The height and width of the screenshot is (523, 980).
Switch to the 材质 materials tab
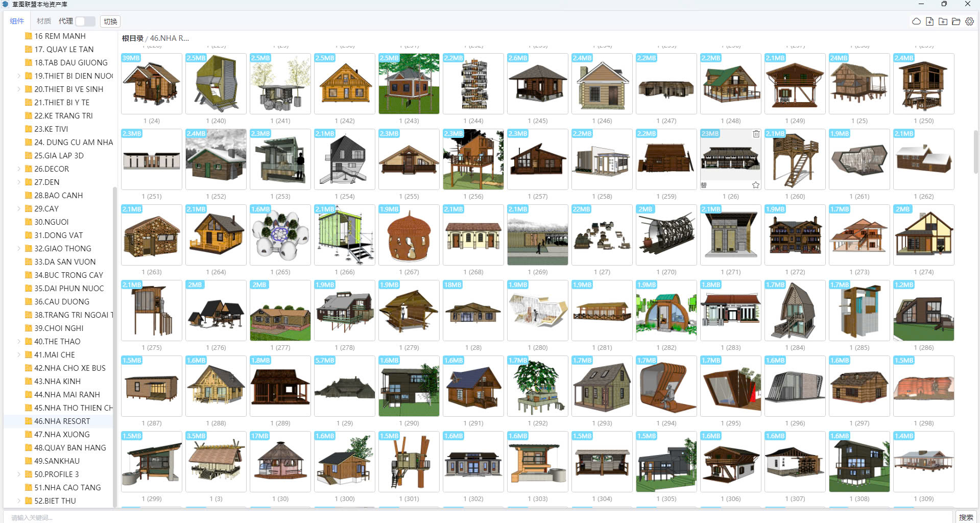(44, 21)
